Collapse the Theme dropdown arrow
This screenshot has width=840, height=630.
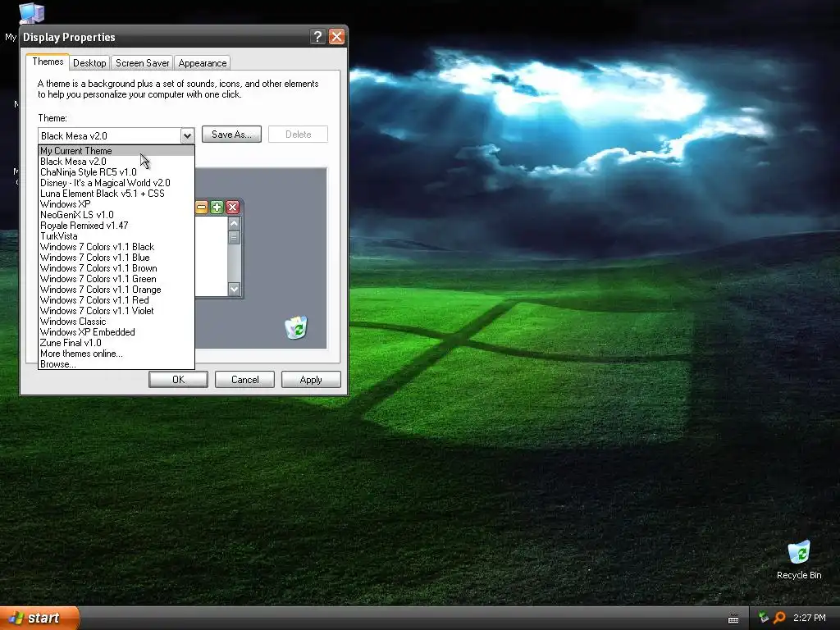[187, 135]
